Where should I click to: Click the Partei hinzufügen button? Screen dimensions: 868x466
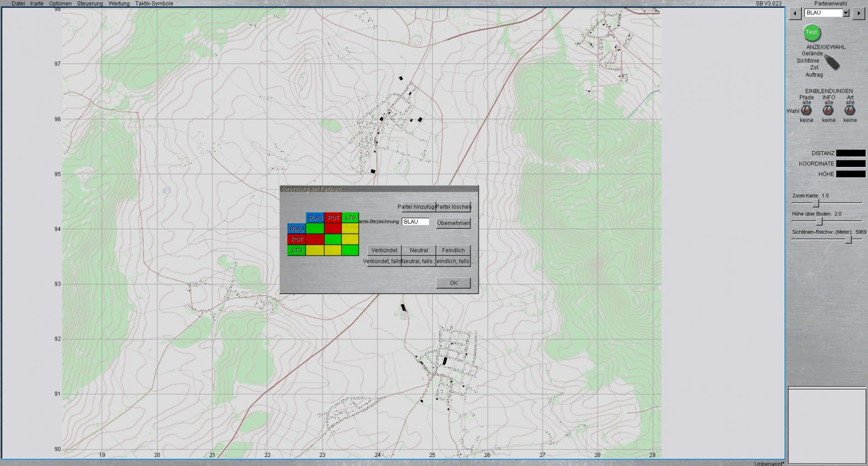pyautogui.click(x=418, y=207)
